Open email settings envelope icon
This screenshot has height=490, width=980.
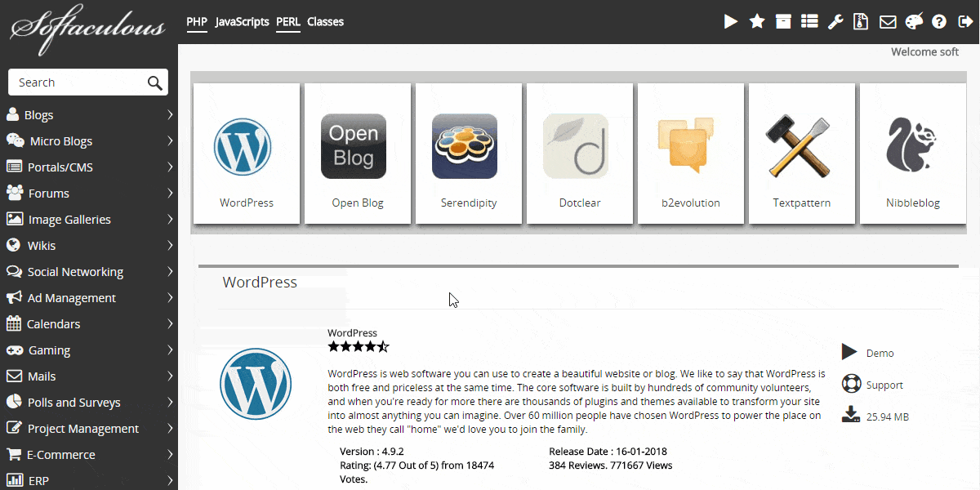click(x=888, y=22)
